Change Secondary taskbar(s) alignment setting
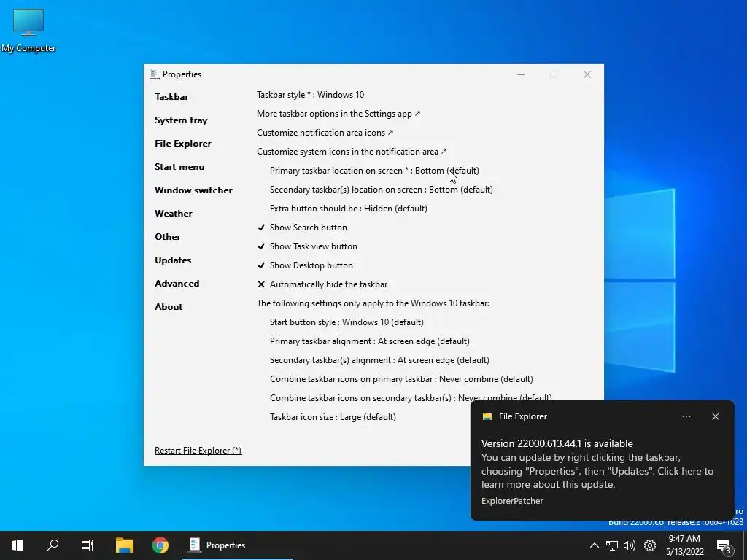The height and width of the screenshot is (560, 747). coord(379,360)
